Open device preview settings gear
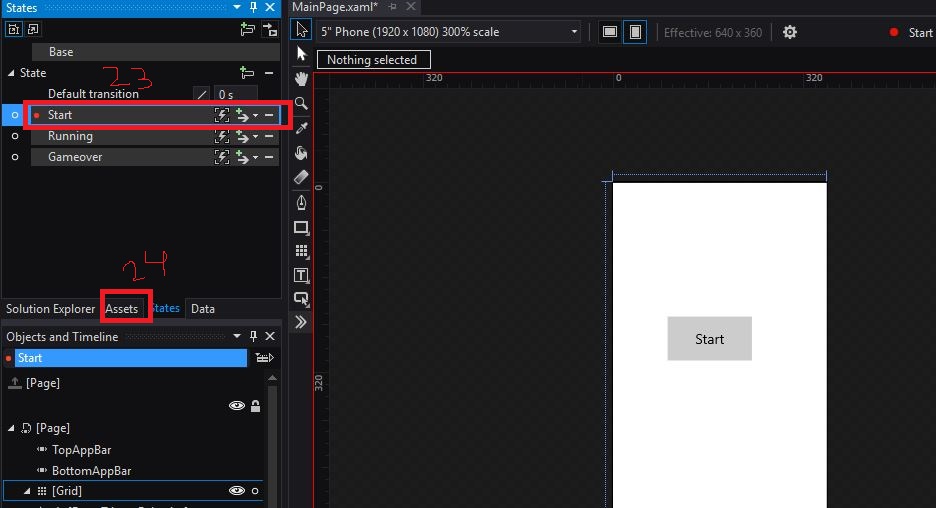 pyautogui.click(x=790, y=32)
